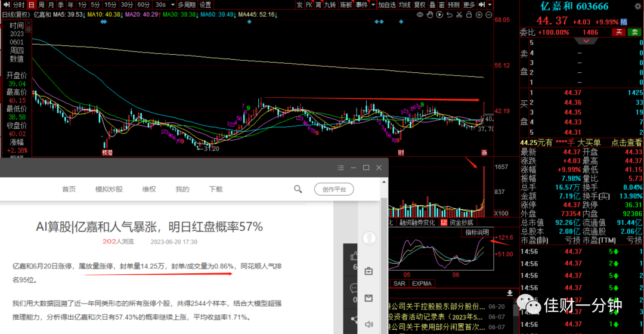
Task: Select the 日 daily period tab
Action: (x=31, y=5)
